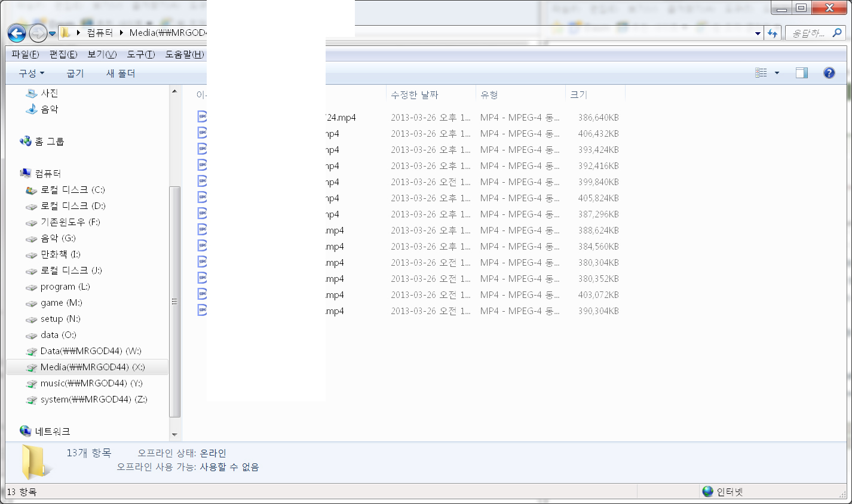Open the view options dropdown arrow
Image resolution: width=852 pixels, height=504 pixels.
777,73
